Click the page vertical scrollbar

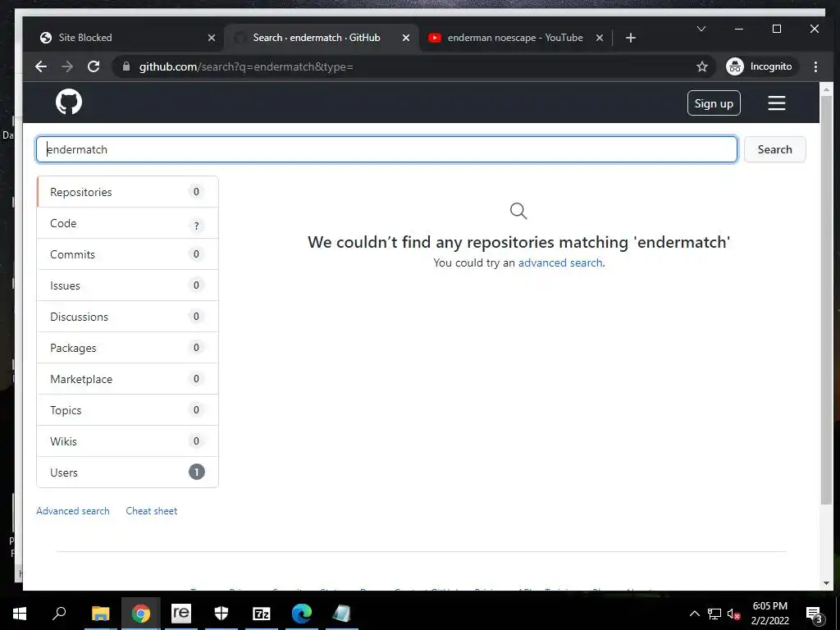point(825,300)
